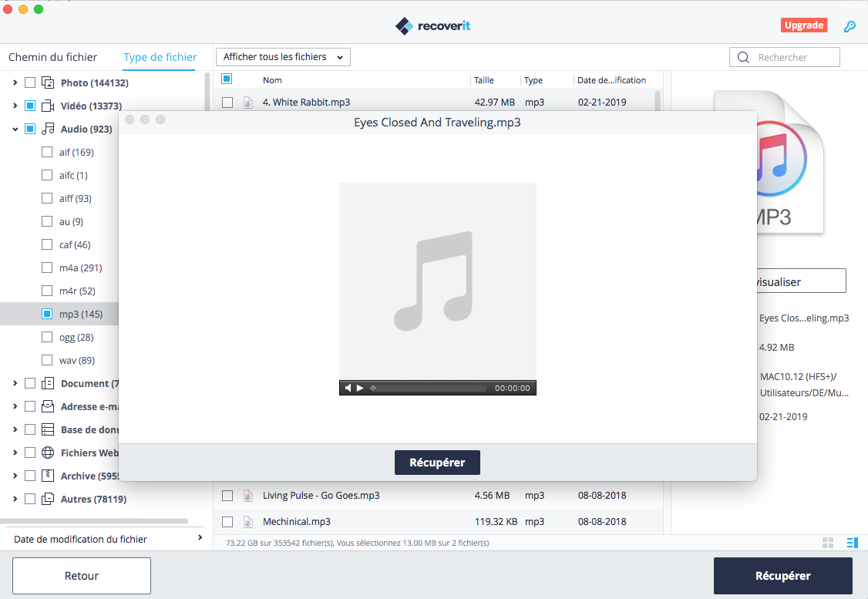Click the Audio music note icon
Screen dimensions: 868x599
click(48, 129)
